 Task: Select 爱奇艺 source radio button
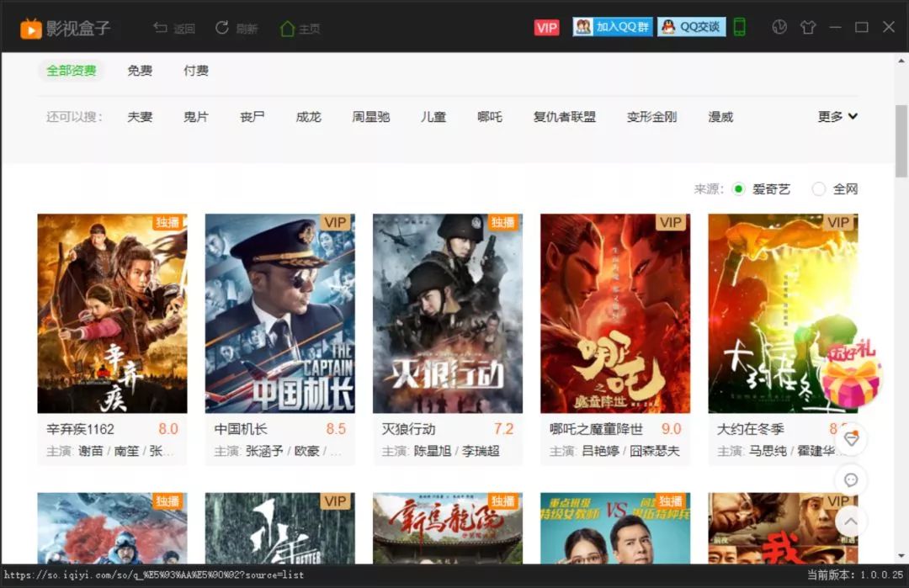pos(739,189)
